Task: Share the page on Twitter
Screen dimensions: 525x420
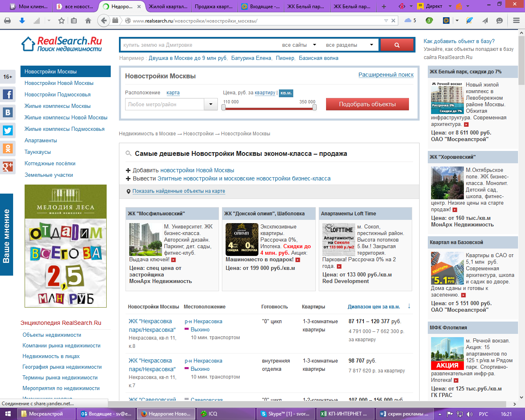Action: click(8, 131)
